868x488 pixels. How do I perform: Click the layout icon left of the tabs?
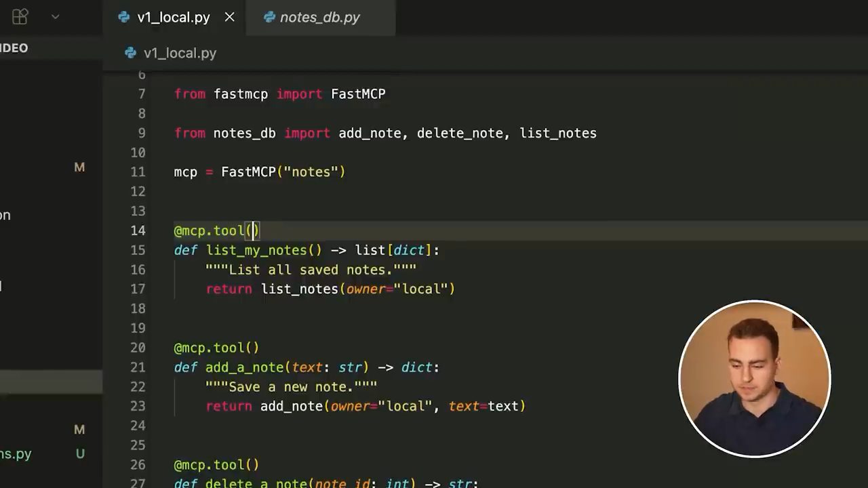[x=20, y=17]
